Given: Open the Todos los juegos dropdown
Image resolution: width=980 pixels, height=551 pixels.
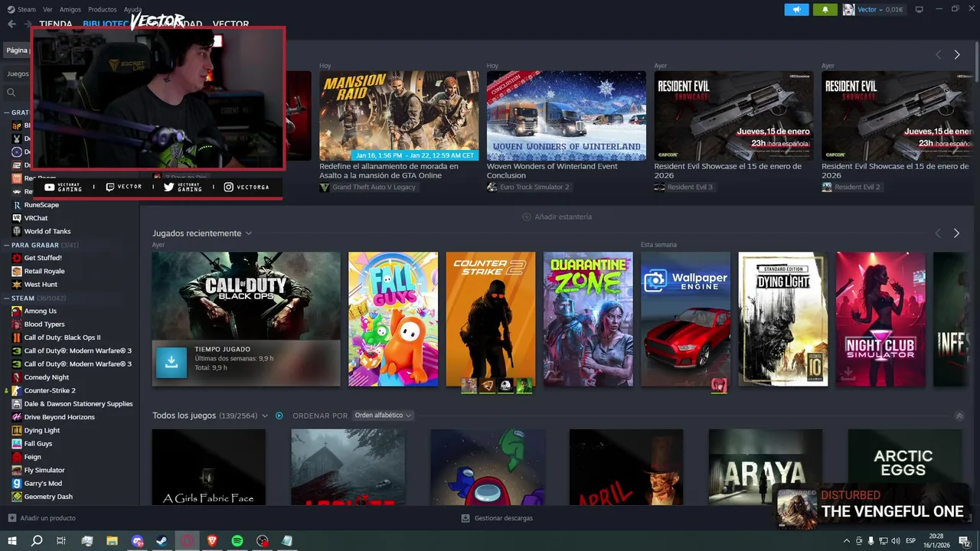Looking at the screenshot, I should [265, 416].
